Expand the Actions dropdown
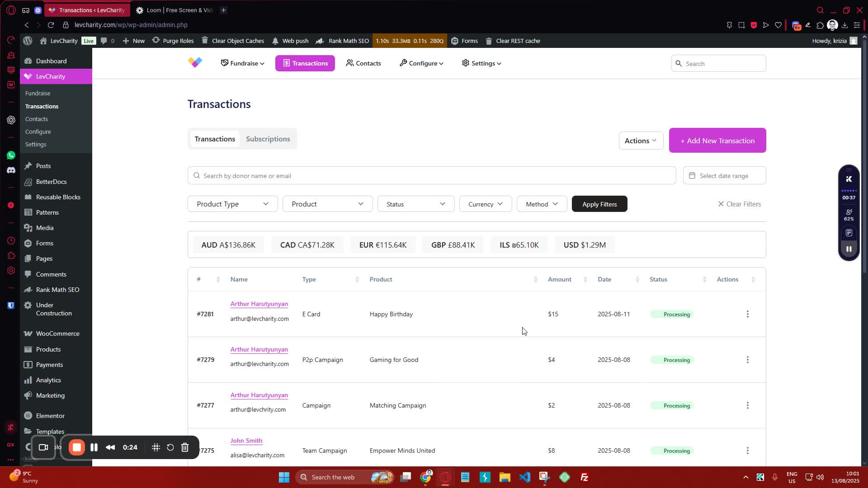Screen dimensions: 868x488 point(640,141)
